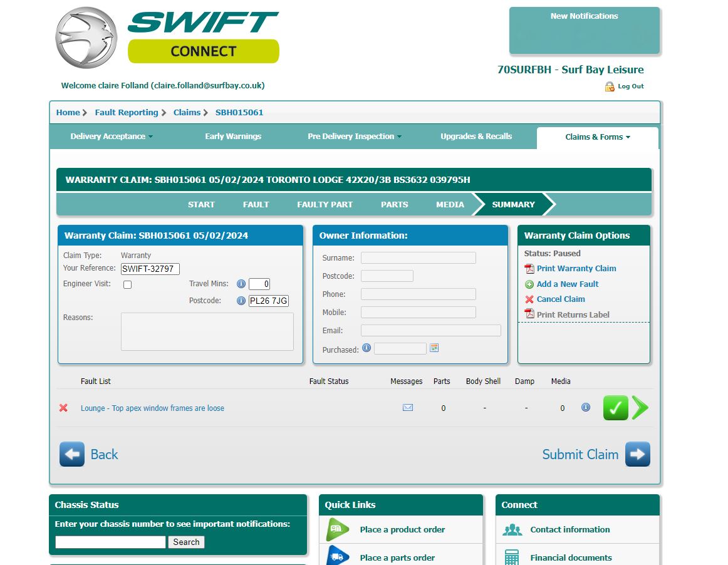Go to the FAULTY PART claim step
The image size is (728, 565).
325,205
